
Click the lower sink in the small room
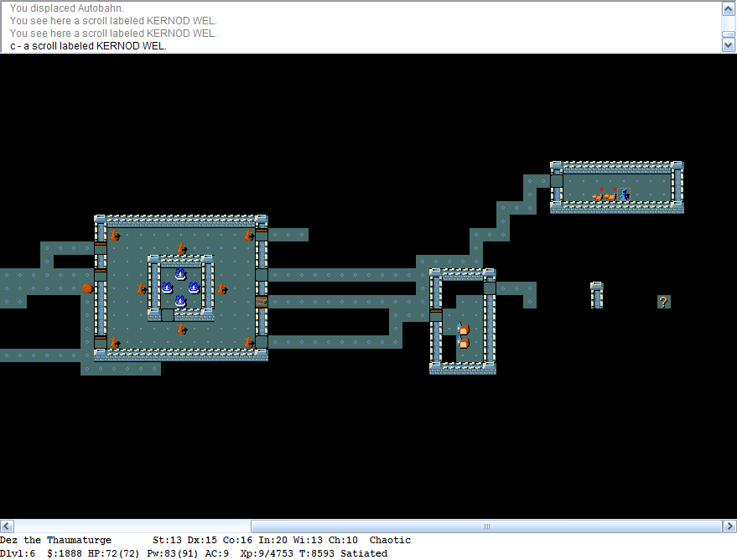463,343
